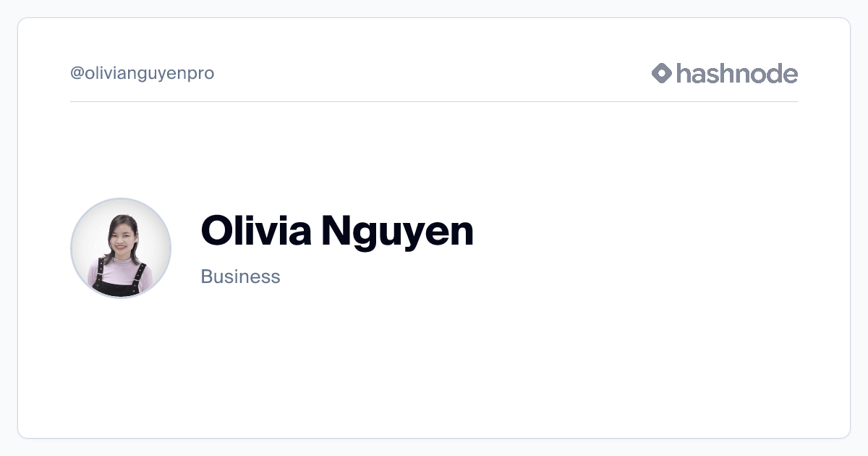Viewport: 868px width, 456px height.
Task: Click the word Nguyen in the heading
Action: [x=397, y=232]
